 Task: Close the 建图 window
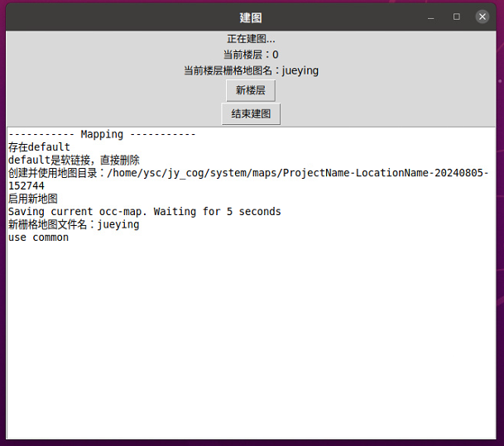point(482,17)
